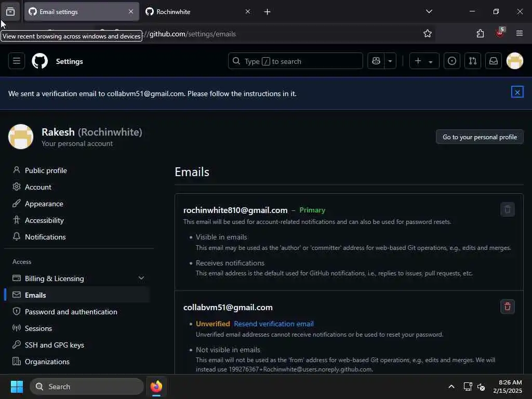The height and width of the screenshot is (399, 532).
Task: Click the Firefox taskbar icon
Action: click(156, 387)
